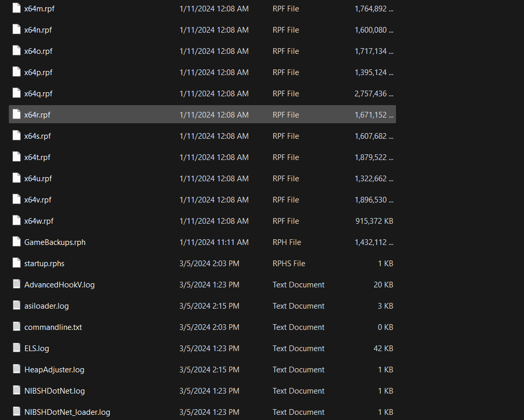Click the 1,432,112 size of GameBackups.rph
The image size is (524, 420).
pos(374,242)
